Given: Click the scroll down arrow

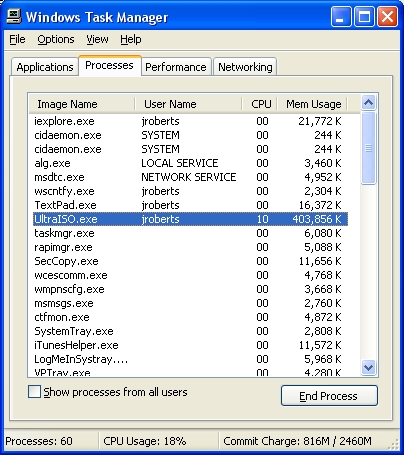Looking at the screenshot, I should coord(368,368).
